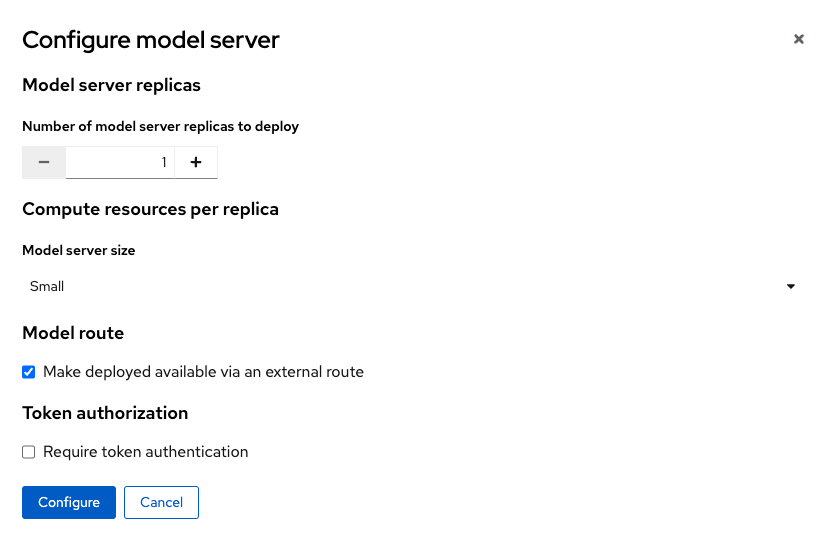Viewport: 837px width, 539px height.
Task: Click the 'Compute resources per replica' heading
Action: pyautogui.click(x=151, y=209)
